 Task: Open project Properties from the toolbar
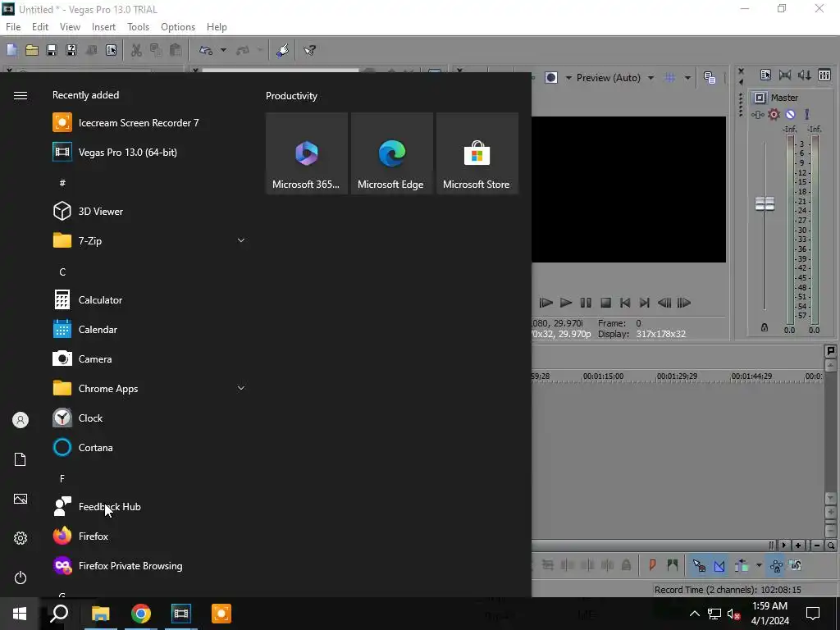click(111, 50)
